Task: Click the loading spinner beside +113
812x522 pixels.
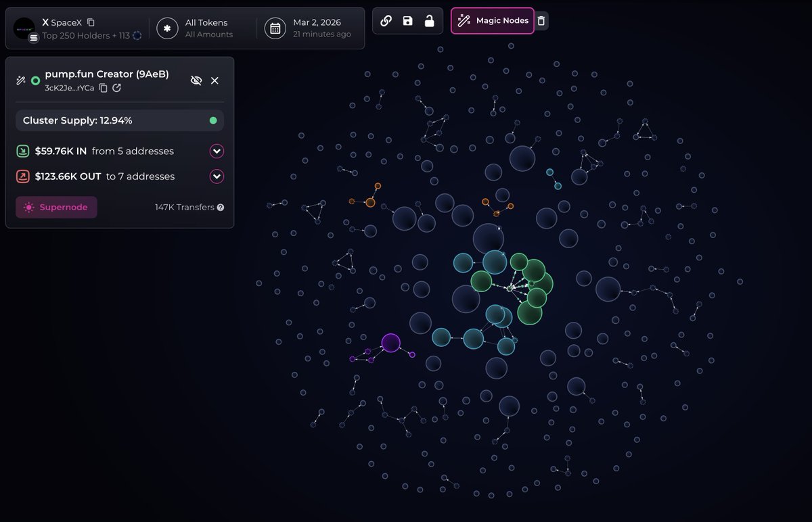Action: 137,35
